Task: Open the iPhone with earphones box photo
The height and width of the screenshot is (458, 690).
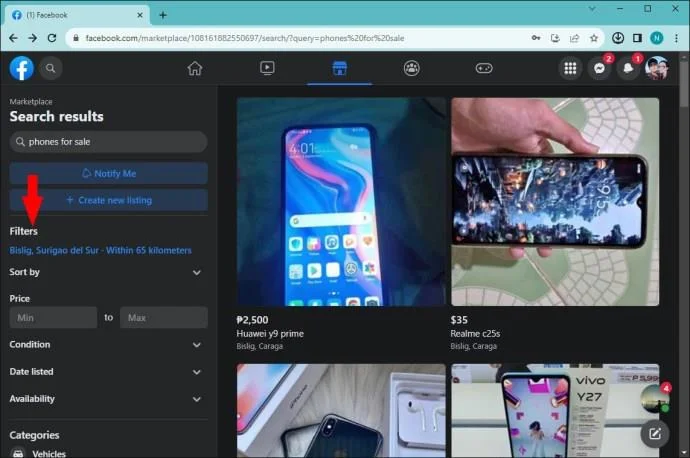Action: [341, 410]
